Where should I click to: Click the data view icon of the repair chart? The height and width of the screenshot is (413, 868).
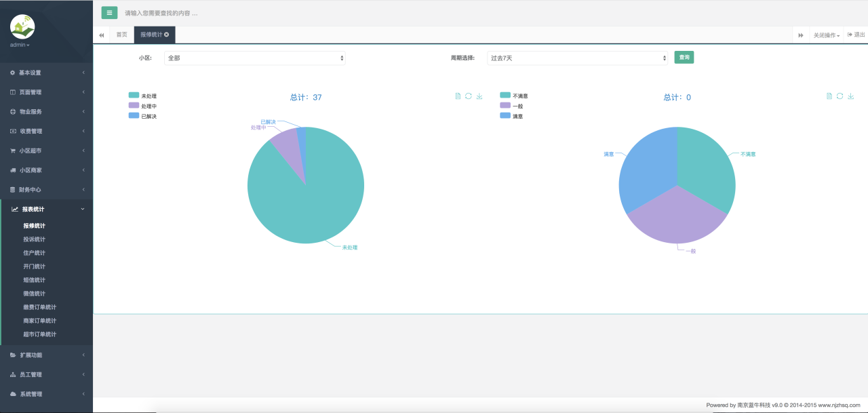pos(458,96)
